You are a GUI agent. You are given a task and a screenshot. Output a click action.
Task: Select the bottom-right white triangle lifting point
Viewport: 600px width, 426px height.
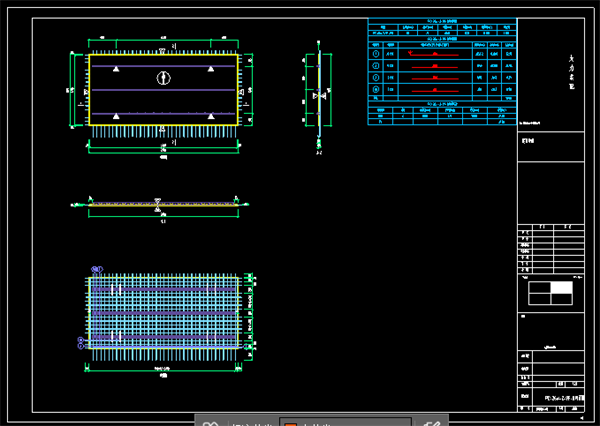pos(211,116)
